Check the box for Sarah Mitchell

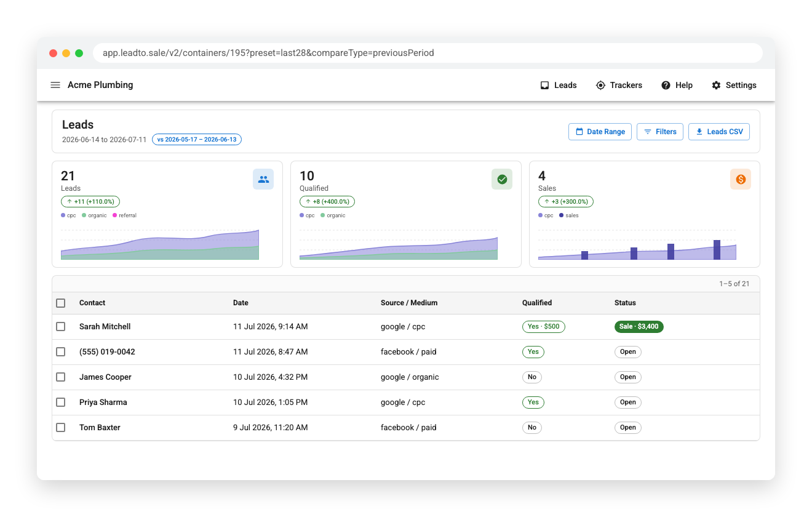pyautogui.click(x=60, y=327)
